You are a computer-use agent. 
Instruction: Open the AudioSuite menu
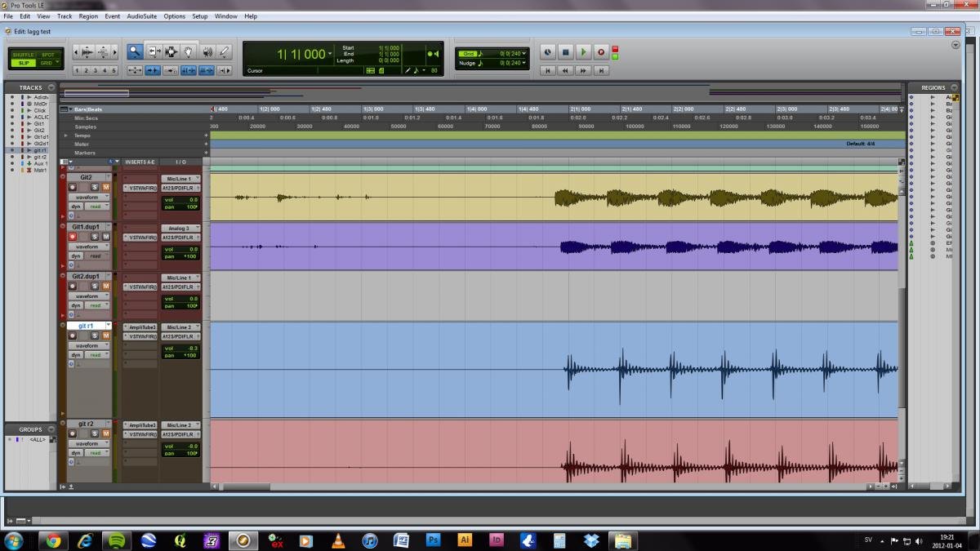141,16
